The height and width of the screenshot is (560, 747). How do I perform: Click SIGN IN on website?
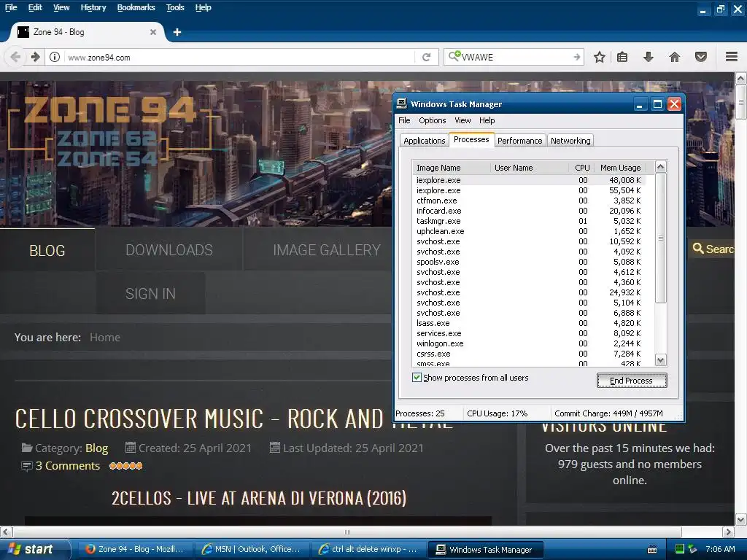point(150,294)
